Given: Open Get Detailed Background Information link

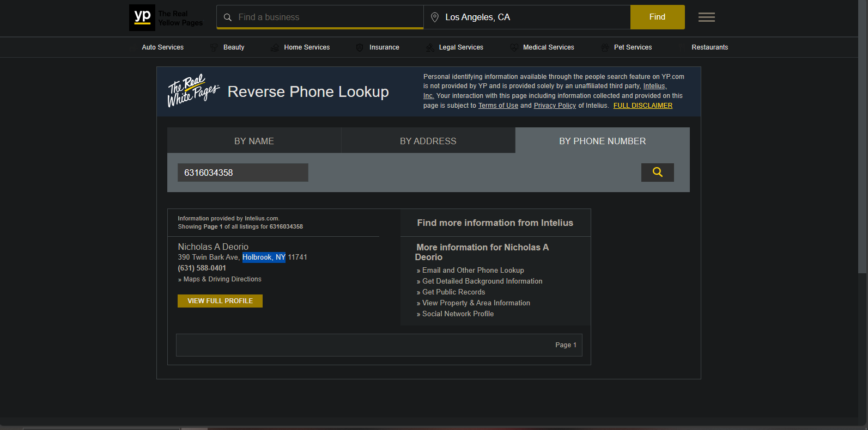Looking at the screenshot, I should tap(482, 281).
